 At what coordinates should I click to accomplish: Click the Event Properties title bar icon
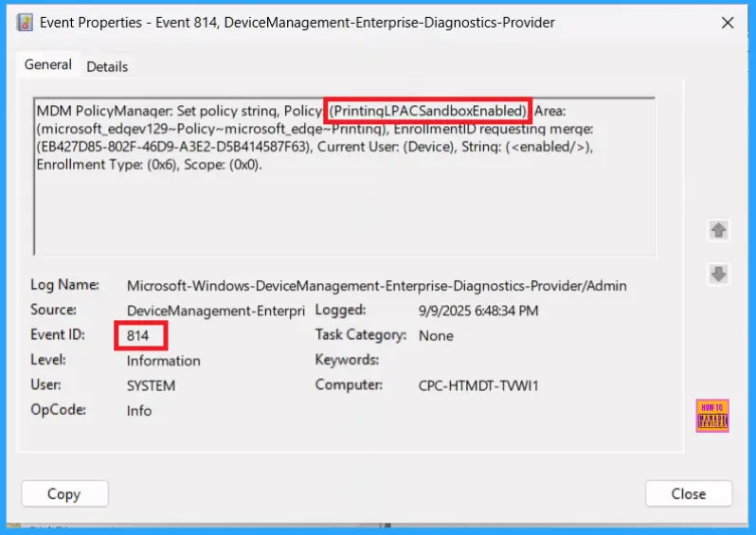point(25,23)
